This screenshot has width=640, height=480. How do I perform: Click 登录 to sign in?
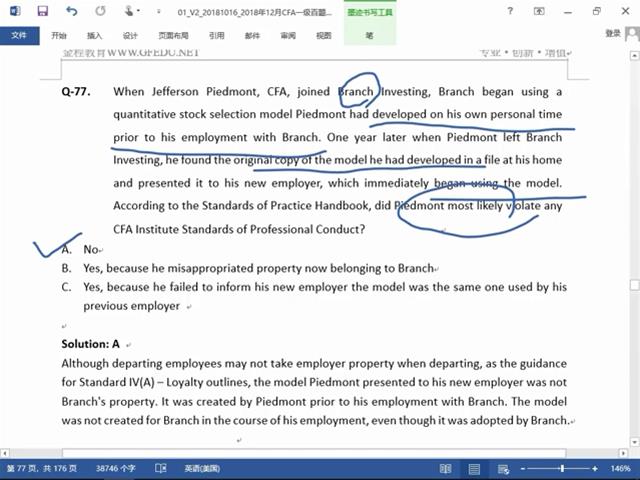coord(613,34)
